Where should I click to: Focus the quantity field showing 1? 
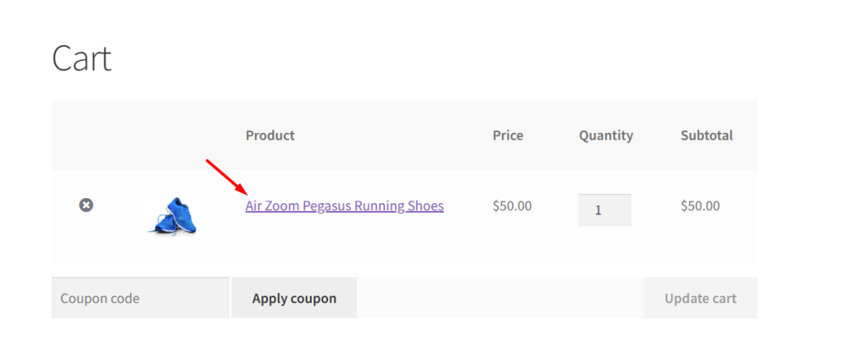[604, 210]
